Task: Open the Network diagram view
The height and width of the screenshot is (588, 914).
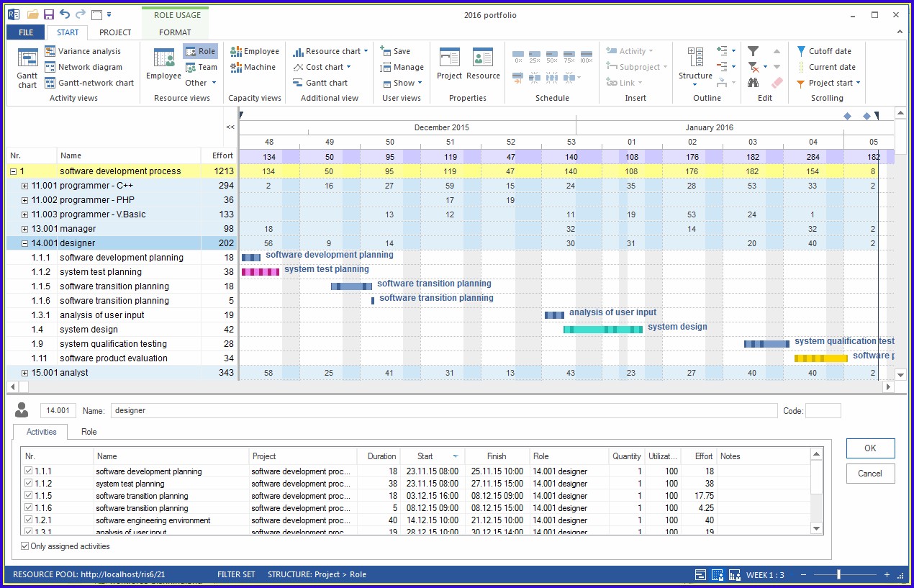Action: tap(83, 67)
